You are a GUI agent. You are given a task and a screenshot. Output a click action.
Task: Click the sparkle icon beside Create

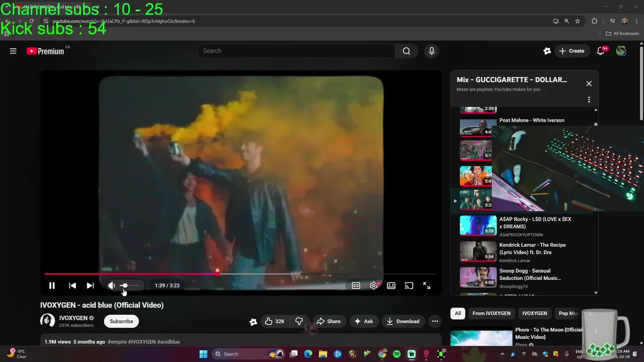[x=547, y=51]
